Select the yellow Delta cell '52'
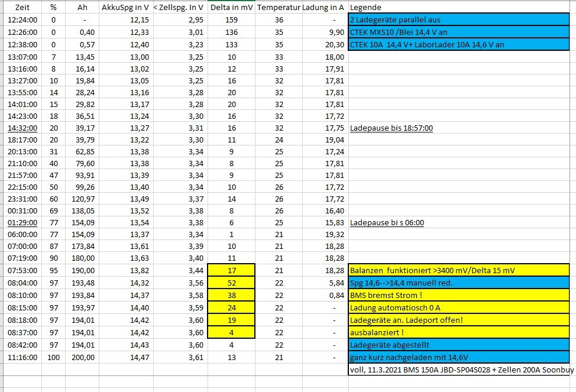This screenshot has width=576, height=392. [x=231, y=283]
